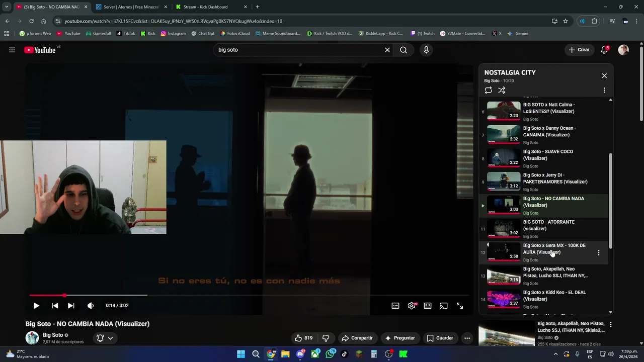Play PAKETENAMORES Visualizer from playlist
The width and height of the screenshot is (644, 362).
(543, 182)
